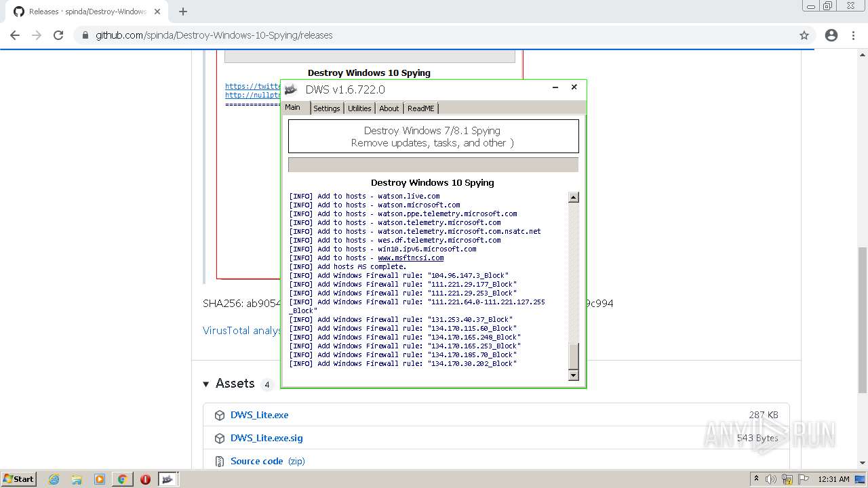Click the package icon beside DWS_Lite.exe
The height and width of the screenshot is (488, 868).
[x=220, y=415]
